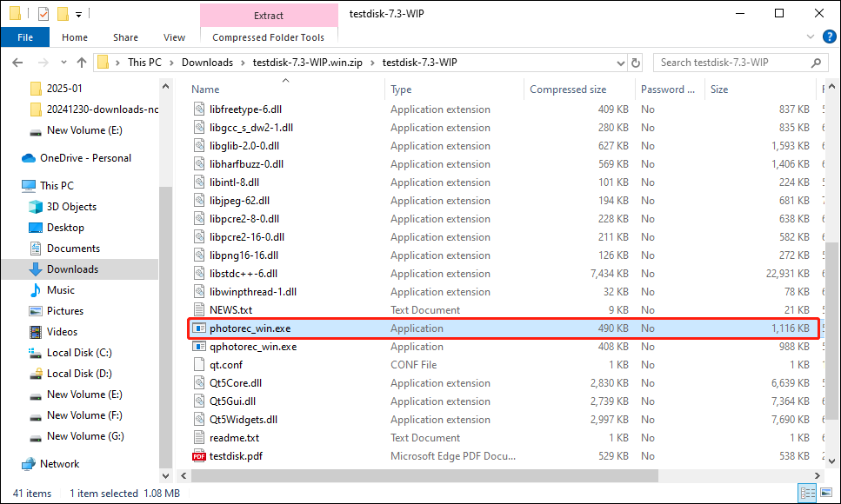841x504 pixels.
Task: Select the readme.txt file icon
Action: pyautogui.click(x=199, y=437)
